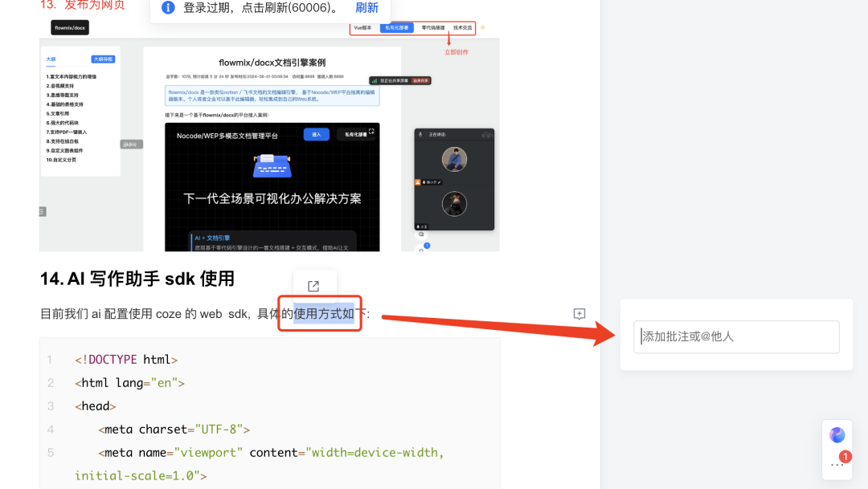
Task: Click the fullscreen icon on 私有化部署 button
Action: coord(371,132)
